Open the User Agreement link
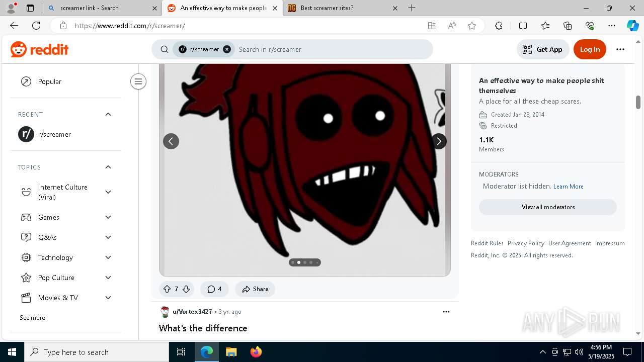The height and width of the screenshot is (362, 644). click(570, 243)
